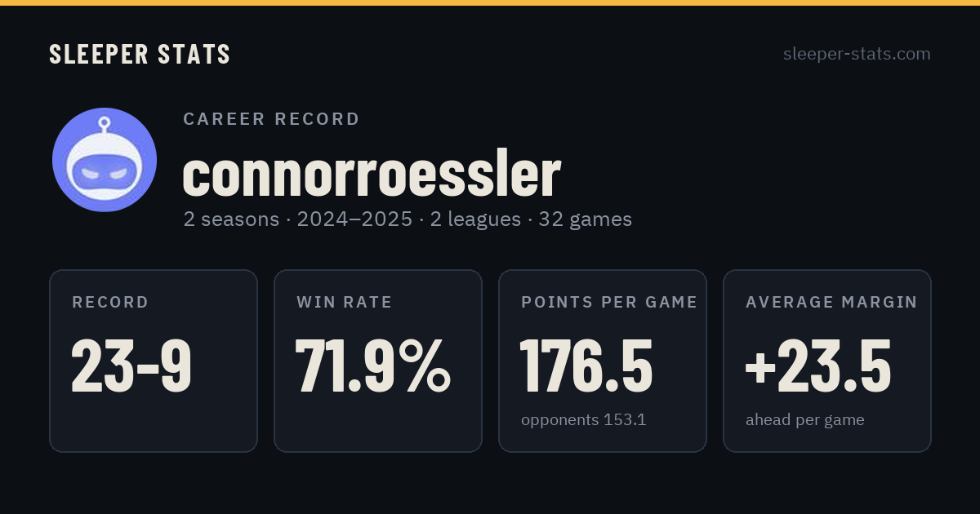Screen dimensions: 980x514
Task: Open the sleeper-stats.com link
Action: point(857,54)
